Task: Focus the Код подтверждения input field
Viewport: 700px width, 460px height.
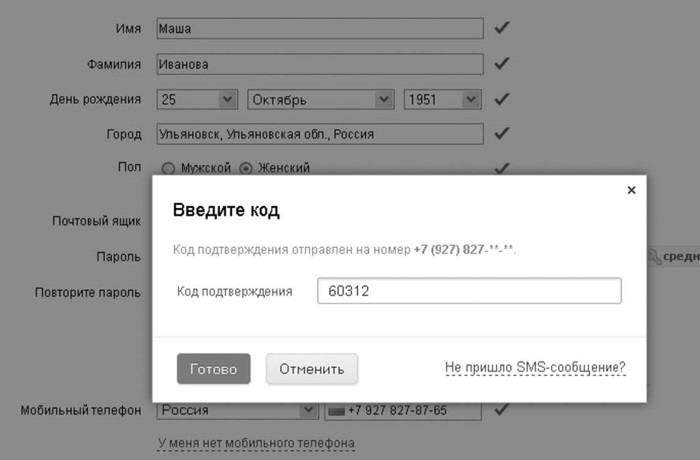Action: tap(469, 291)
